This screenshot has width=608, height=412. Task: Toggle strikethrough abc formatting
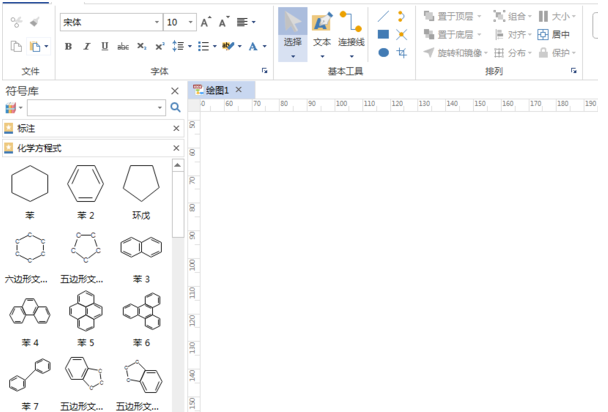point(123,47)
